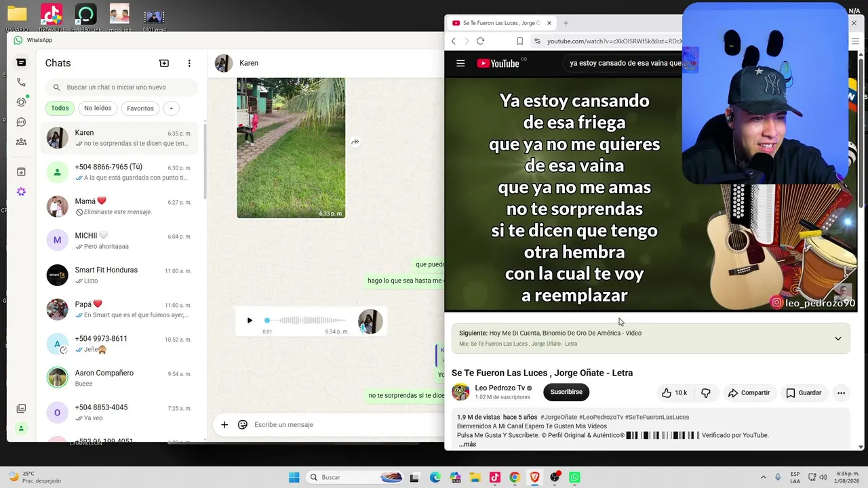This screenshot has height=488, width=868.
Task: Focus the WhatsApp chat search field
Action: click(122, 87)
